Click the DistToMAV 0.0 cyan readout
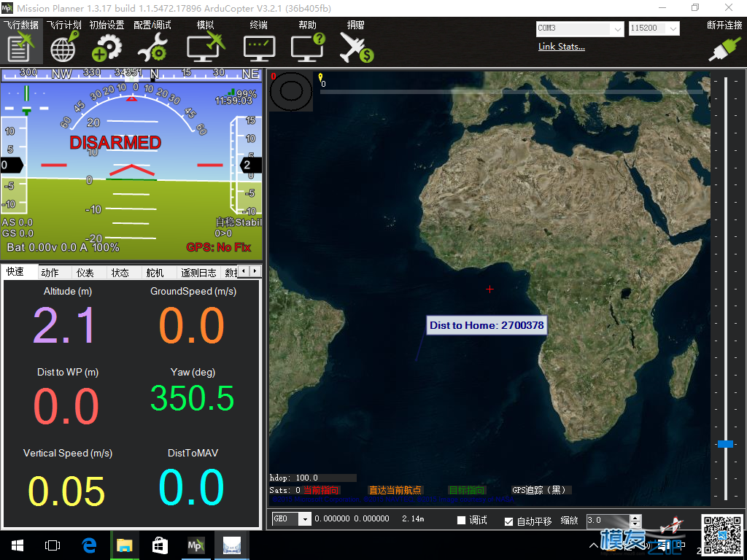747x560 pixels. pyautogui.click(x=192, y=487)
